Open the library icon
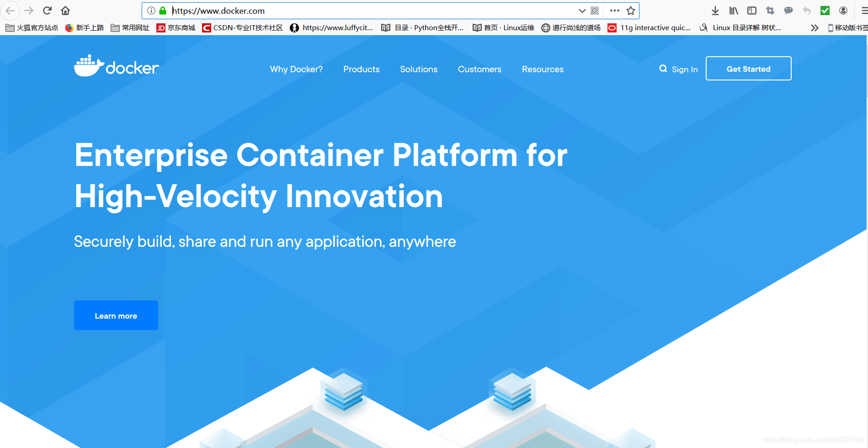This screenshot has width=868, height=448. [x=734, y=11]
